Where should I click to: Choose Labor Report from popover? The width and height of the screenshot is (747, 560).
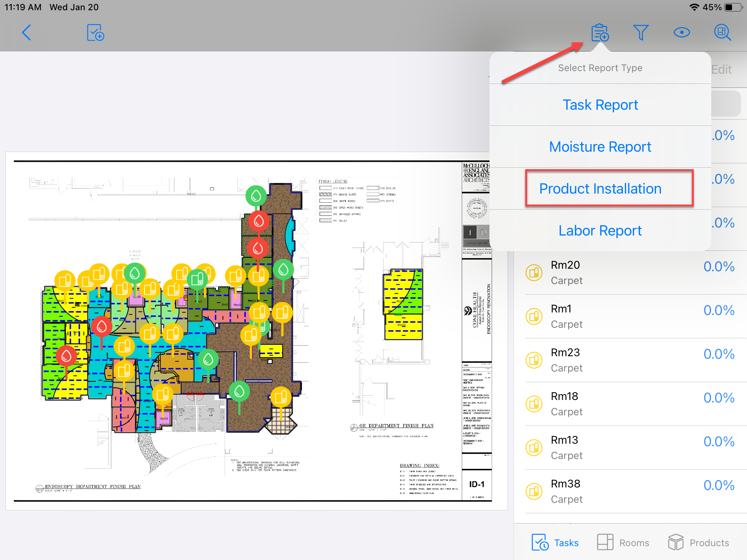(600, 231)
